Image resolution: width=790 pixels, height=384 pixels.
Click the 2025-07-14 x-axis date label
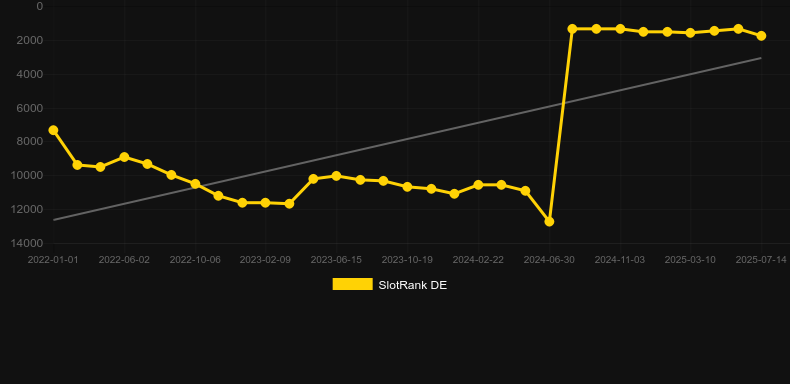[761, 260]
